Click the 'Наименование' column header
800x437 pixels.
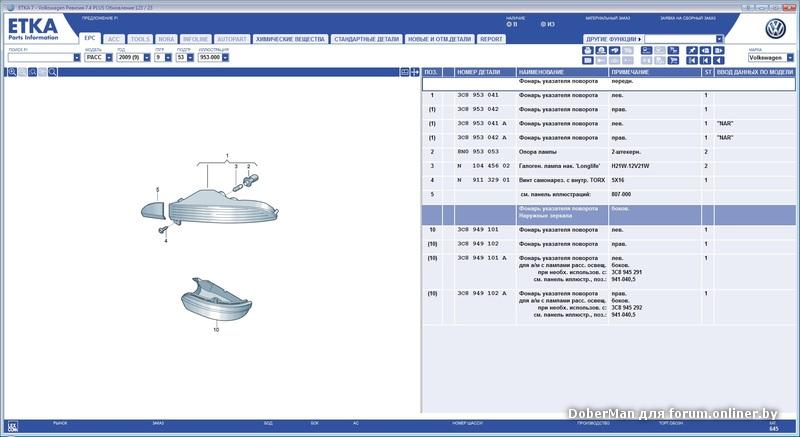pos(562,72)
